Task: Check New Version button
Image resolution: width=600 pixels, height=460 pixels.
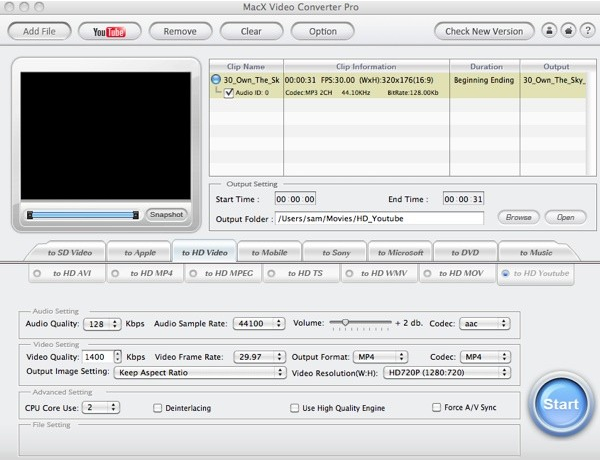Action: (x=484, y=31)
